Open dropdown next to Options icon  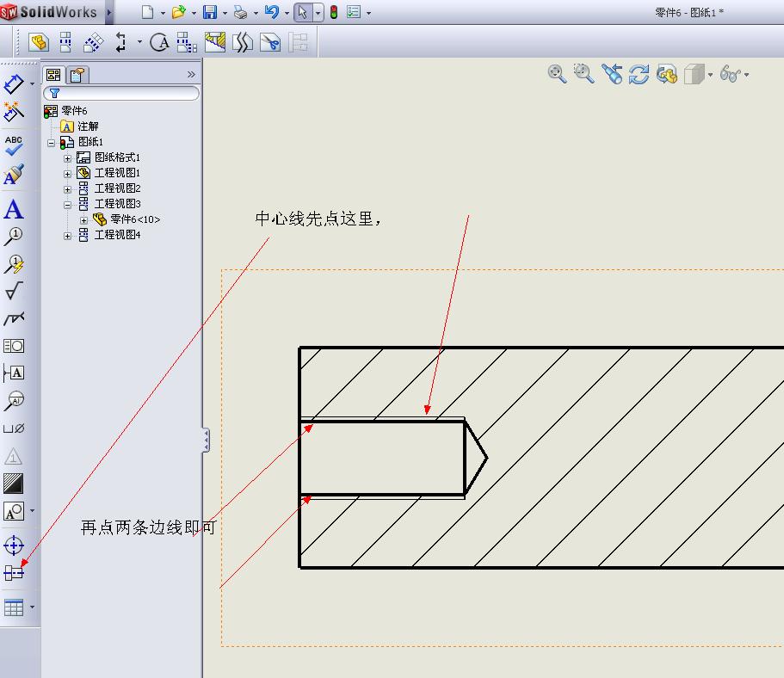pyautogui.click(x=368, y=13)
